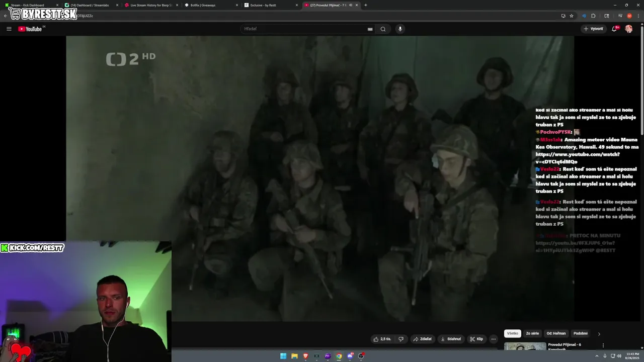Click the Vytvoriť create button
Viewport: 644px width, 362px height.
pyautogui.click(x=594, y=29)
